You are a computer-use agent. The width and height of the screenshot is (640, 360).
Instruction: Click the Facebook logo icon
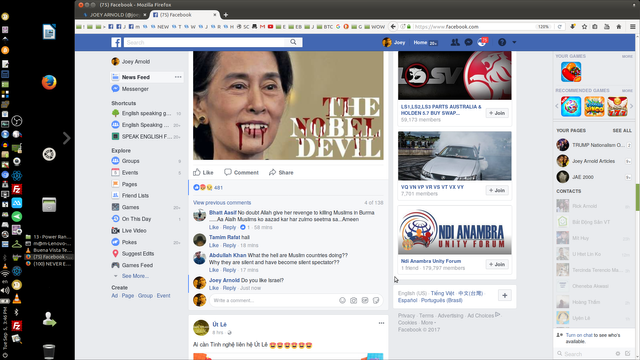click(x=116, y=42)
